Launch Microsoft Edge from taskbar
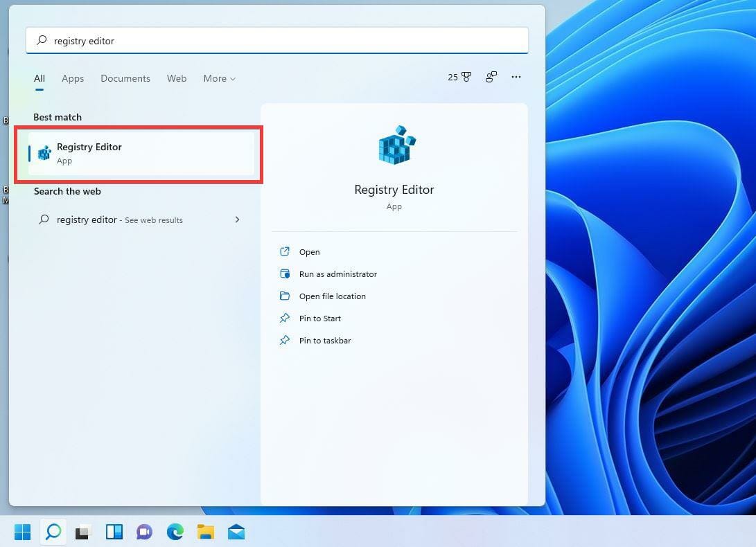 coord(175,532)
